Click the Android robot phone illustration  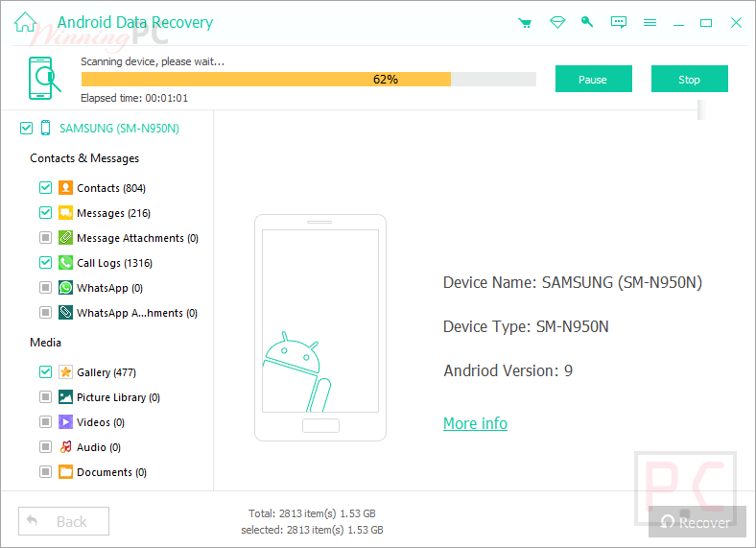coord(320,327)
